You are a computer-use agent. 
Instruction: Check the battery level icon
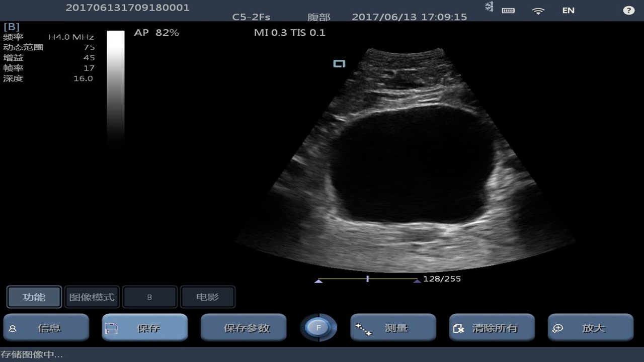508,11
